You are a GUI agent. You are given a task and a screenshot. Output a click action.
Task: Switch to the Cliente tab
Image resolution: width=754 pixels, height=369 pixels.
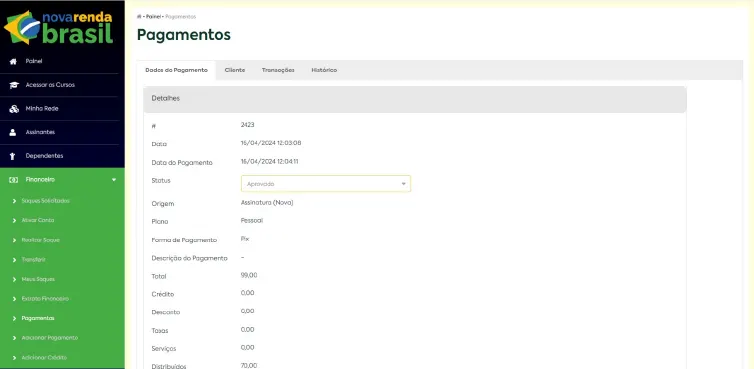(235, 70)
